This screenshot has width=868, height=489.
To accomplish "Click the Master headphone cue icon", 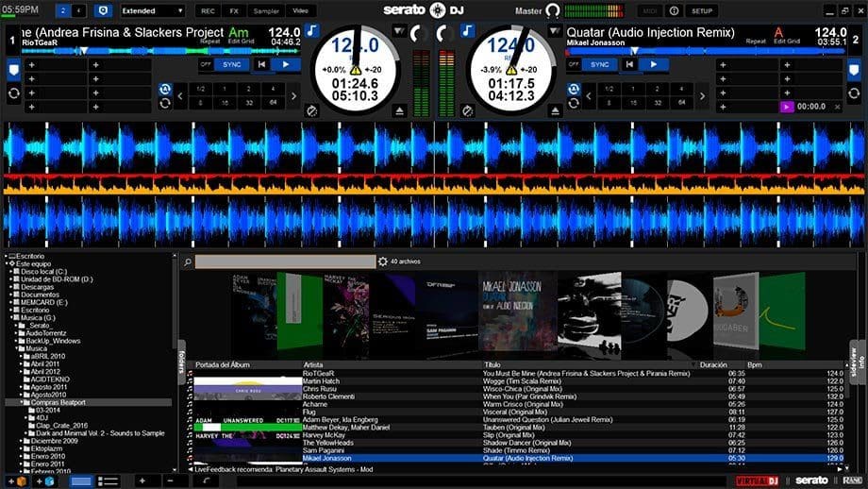I will pyautogui.click(x=553, y=10).
